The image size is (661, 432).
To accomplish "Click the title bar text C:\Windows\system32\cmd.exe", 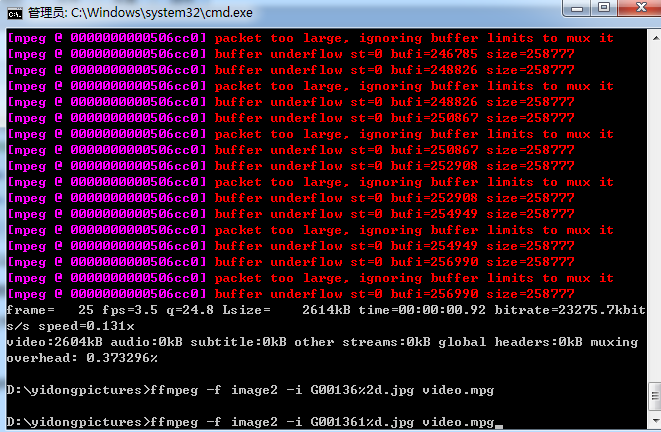I will [x=161, y=13].
